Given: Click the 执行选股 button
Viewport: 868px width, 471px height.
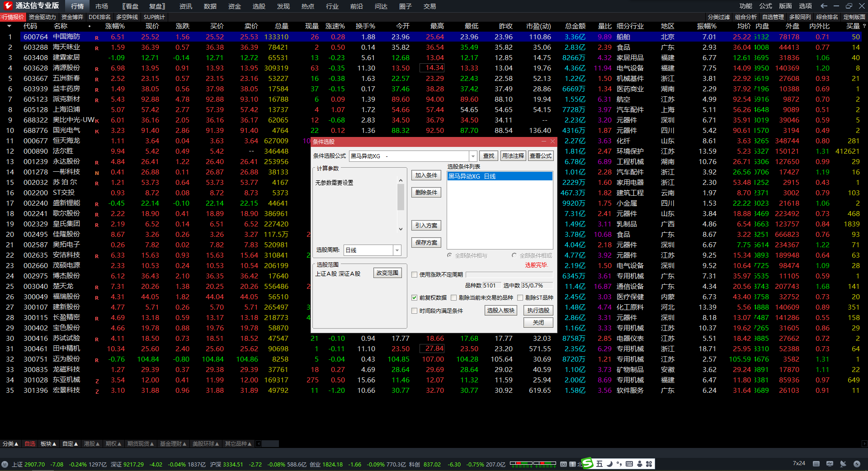Looking at the screenshot, I should [x=538, y=311].
